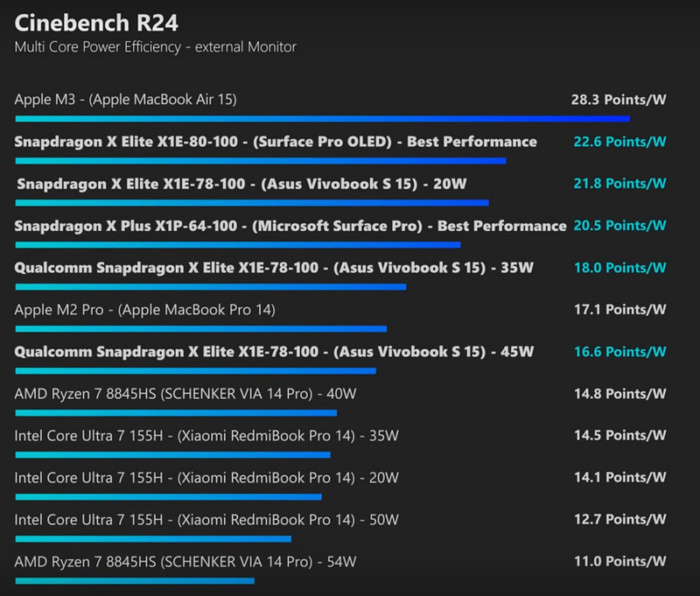Click the 20.5 Points/W value
The width and height of the screenshot is (700, 596).
point(619,226)
